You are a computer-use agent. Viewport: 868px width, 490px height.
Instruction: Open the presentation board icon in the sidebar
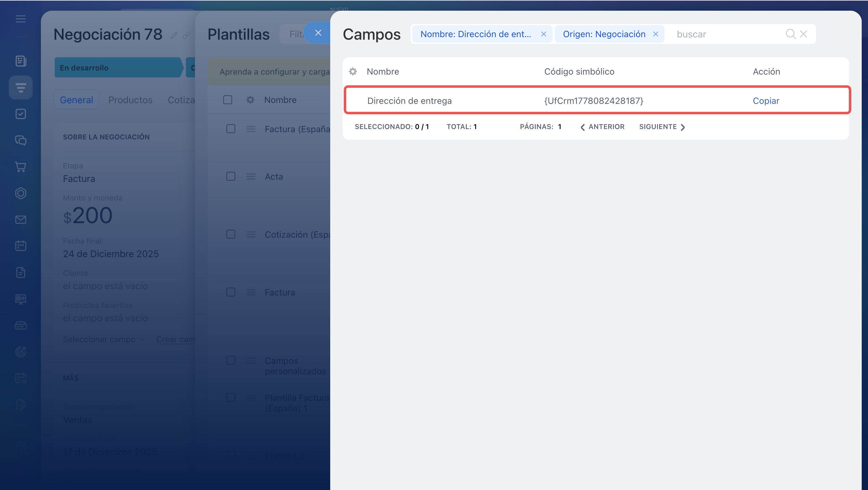[20, 299]
